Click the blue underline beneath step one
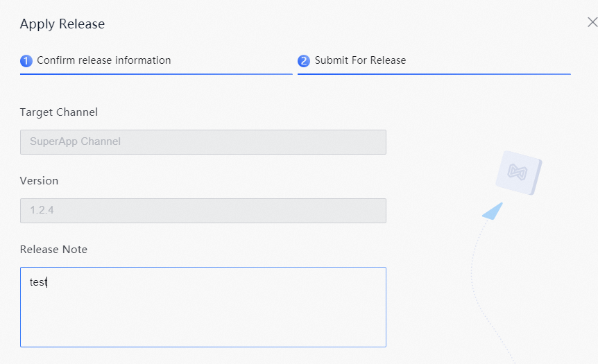This screenshot has width=598, height=364. click(156, 74)
